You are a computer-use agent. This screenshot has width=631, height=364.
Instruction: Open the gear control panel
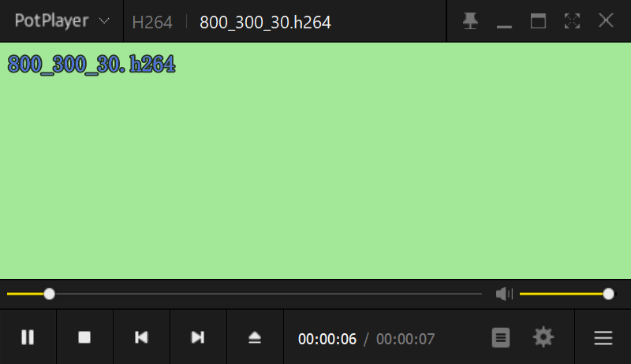(x=543, y=337)
